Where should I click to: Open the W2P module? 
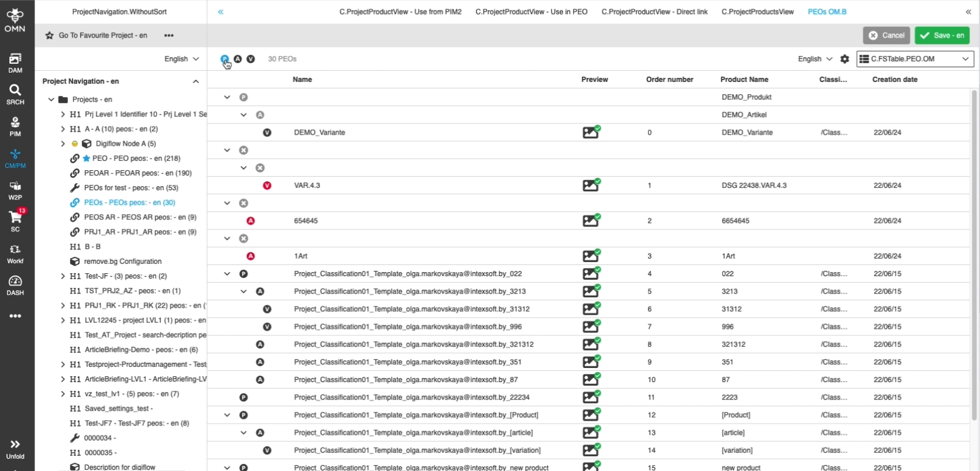tap(15, 190)
